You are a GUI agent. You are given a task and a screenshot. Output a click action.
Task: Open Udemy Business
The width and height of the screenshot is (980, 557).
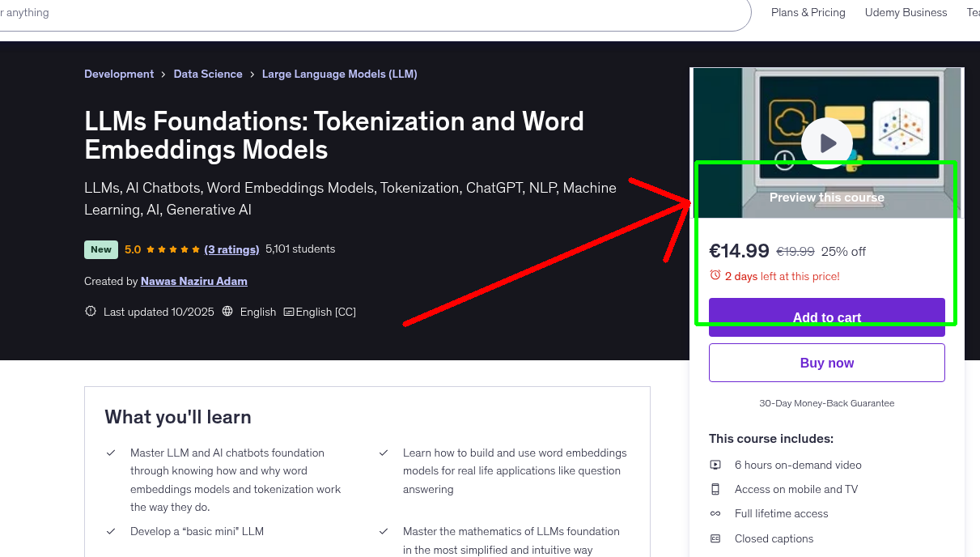(x=906, y=12)
